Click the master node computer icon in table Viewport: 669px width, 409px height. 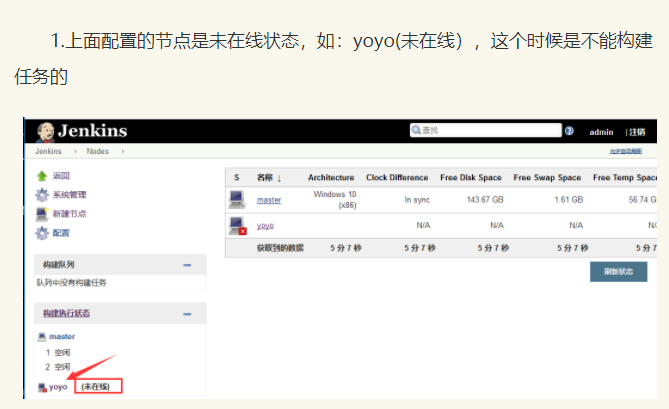tap(237, 200)
